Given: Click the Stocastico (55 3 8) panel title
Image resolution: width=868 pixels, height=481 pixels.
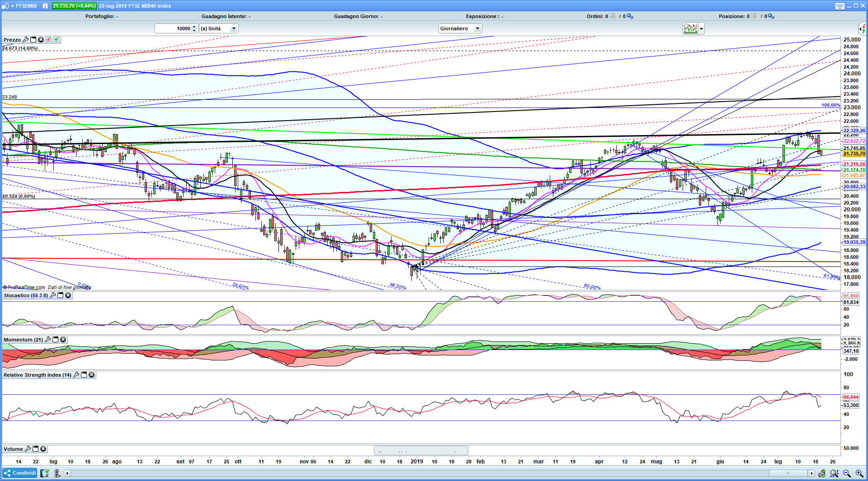Looking at the screenshot, I should coord(26,295).
